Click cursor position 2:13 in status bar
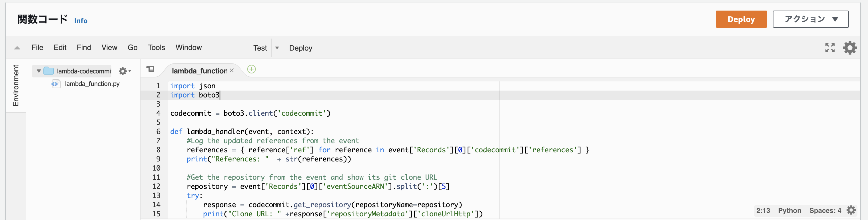The width and height of the screenshot is (868, 220). [x=763, y=211]
